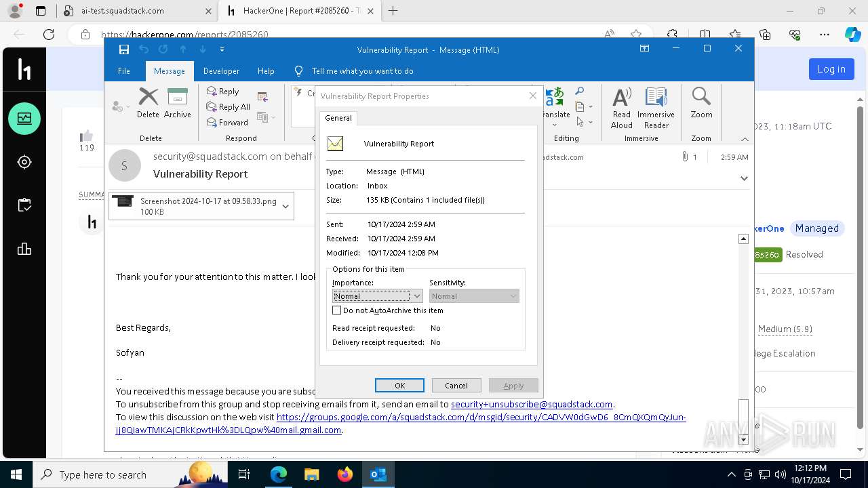Click the Meeting reply icon in Respond group
Screen dimensions: 868x488
[x=263, y=97]
